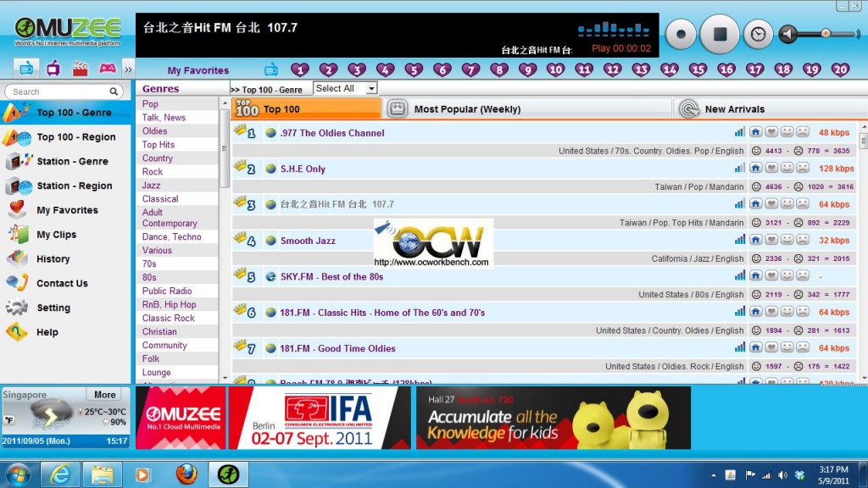The width and height of the screenshot is (868, 488).
Task: Play 181.FM - Good Time Oldies
Action: (x=337, y=348)
